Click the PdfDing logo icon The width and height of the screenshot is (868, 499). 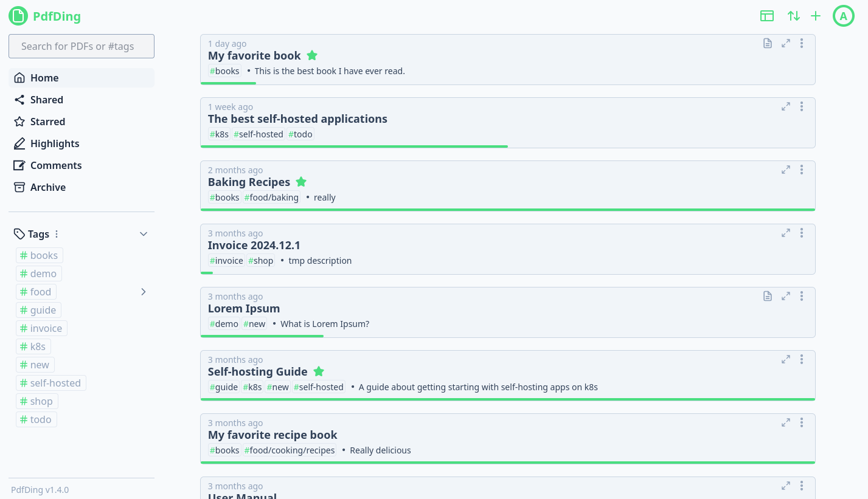pyautogui.click(x=18, y=16)
